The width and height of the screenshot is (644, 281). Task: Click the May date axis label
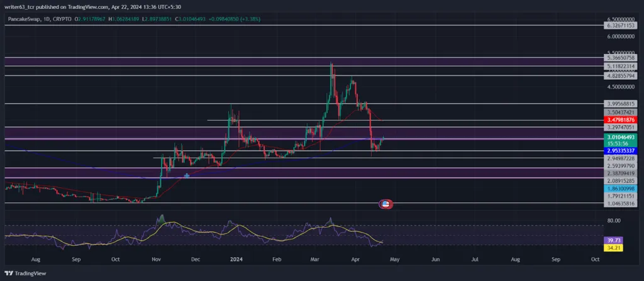(394, 260)
